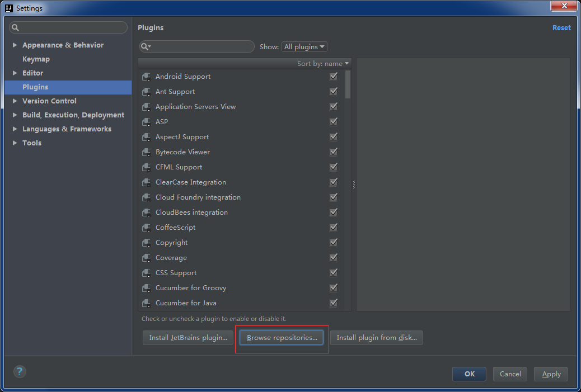Click the Coverage plugin icon
581x392 pixels.
pyautogui.click(x=146, y=258)
